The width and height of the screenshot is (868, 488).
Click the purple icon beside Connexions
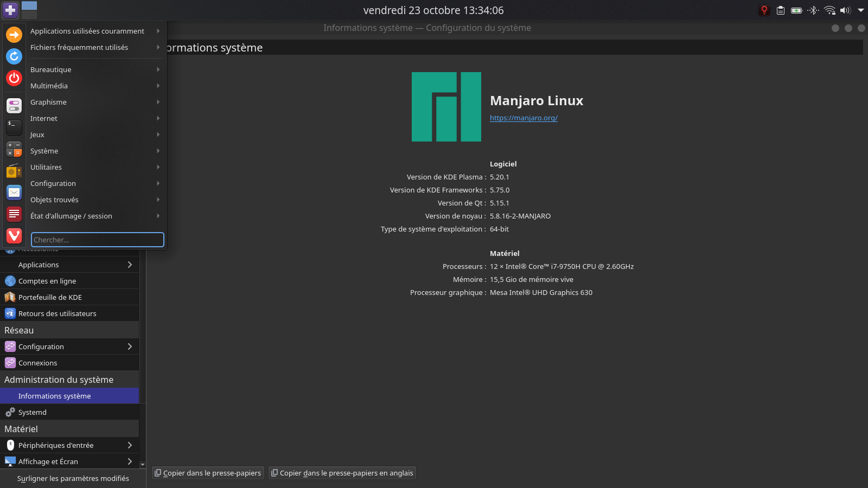10,363
